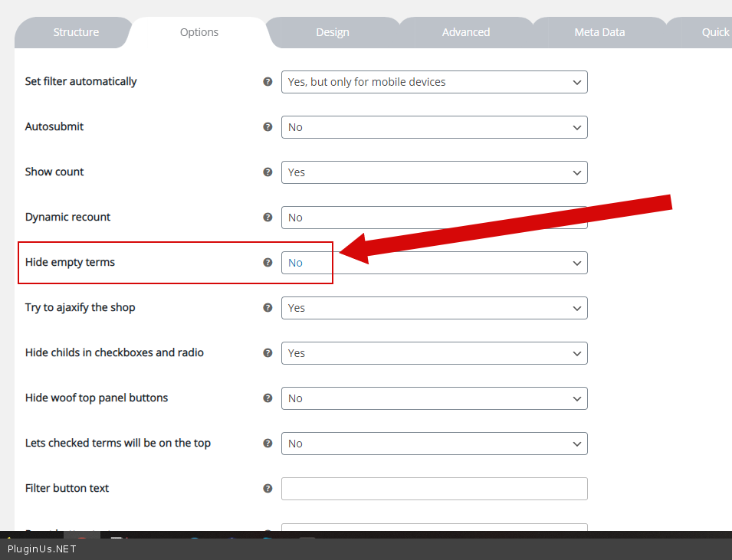Click help icon beside Set filter automatically
The height and width of the screenshot is (560, 732).
(268, 81)
